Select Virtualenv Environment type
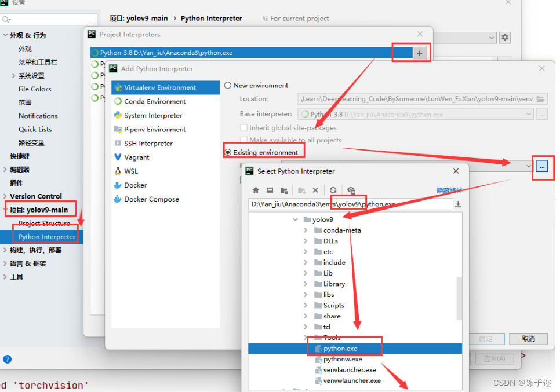The height and width of the screenshot is (392, 560). click(166, 88)
